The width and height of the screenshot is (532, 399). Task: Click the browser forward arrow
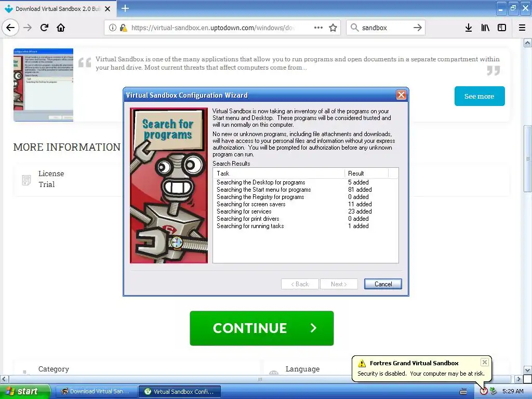pyautogui.click(x=28, y=28)
